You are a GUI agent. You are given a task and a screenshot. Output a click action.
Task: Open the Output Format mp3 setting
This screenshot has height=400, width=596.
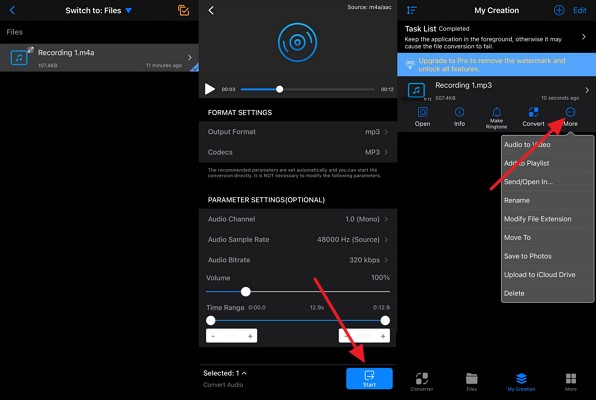pyautogui.click(x=298, y=132)
